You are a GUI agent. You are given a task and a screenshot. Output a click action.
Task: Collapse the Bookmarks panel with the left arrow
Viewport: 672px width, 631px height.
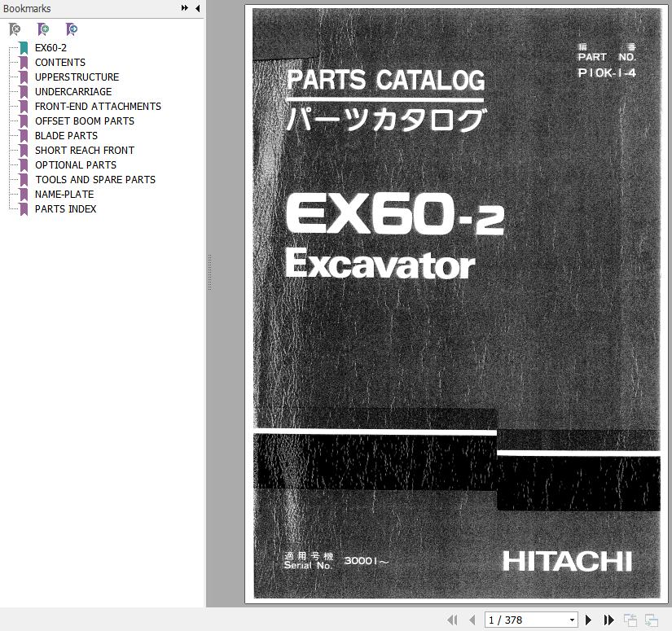pos(198,8)
